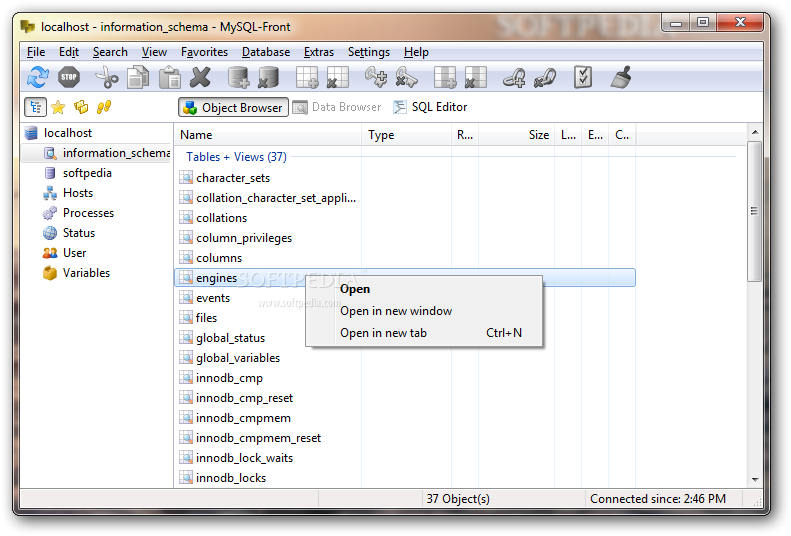Screen dimensions: 791x536
Task: Click the paint brush empty icon
Action: (621, 77)
